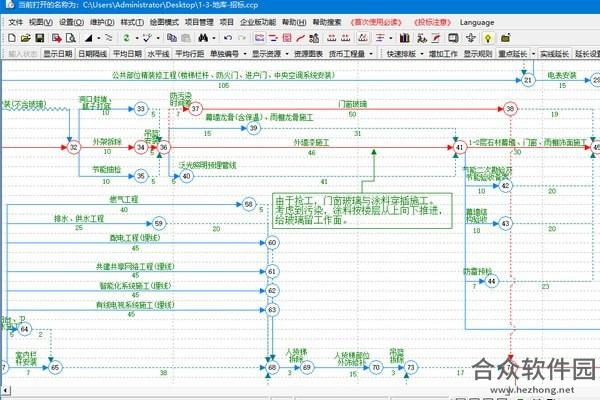
Task: Toggle the 显示日期 button
Action: click(x=58, y=54)
